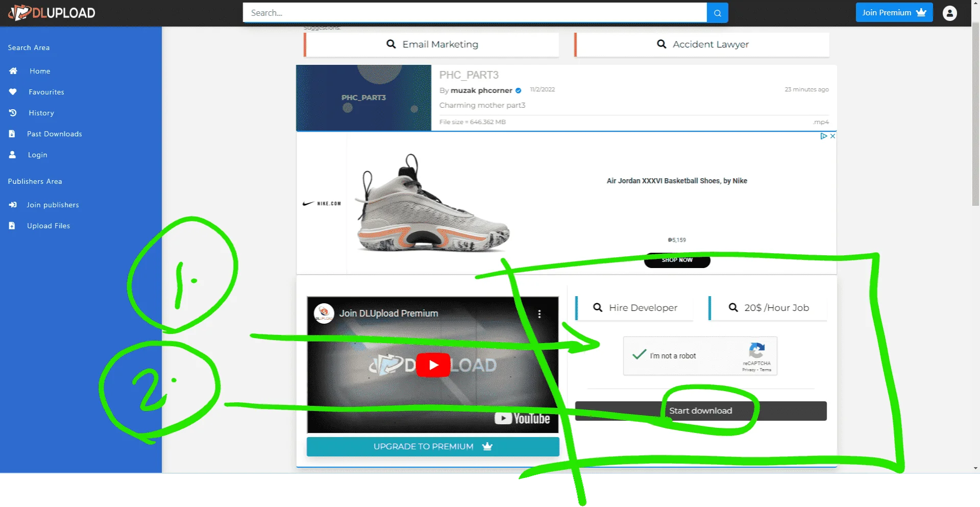Screen dimensions: 980x507
Task: Click the Login person icon
Action: click(x=12, y=155)
